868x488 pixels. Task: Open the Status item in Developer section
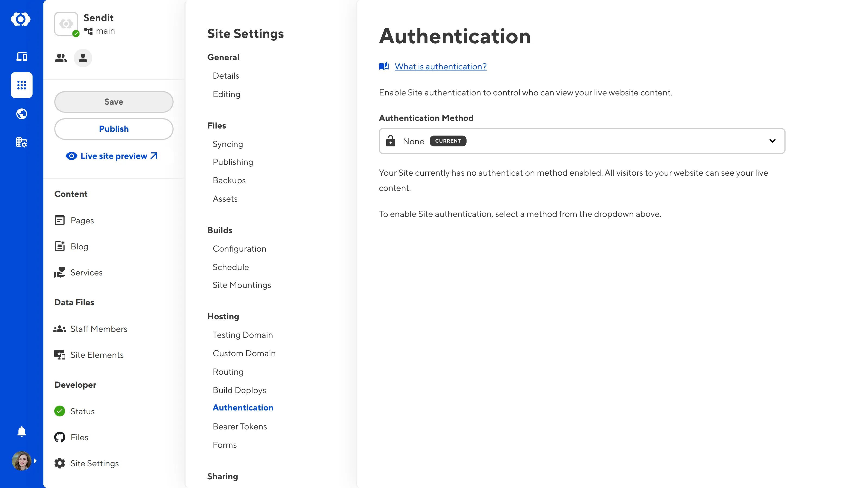click(82, 411)
